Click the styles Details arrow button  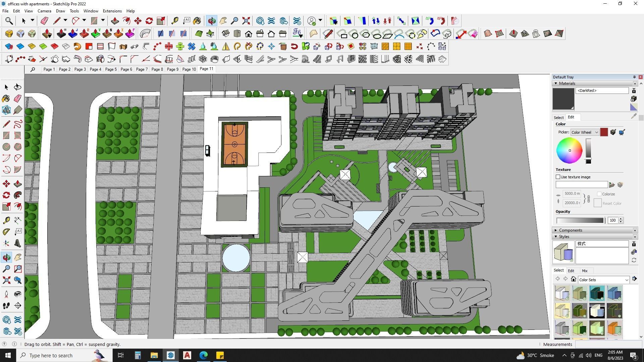tap(634, 279)
